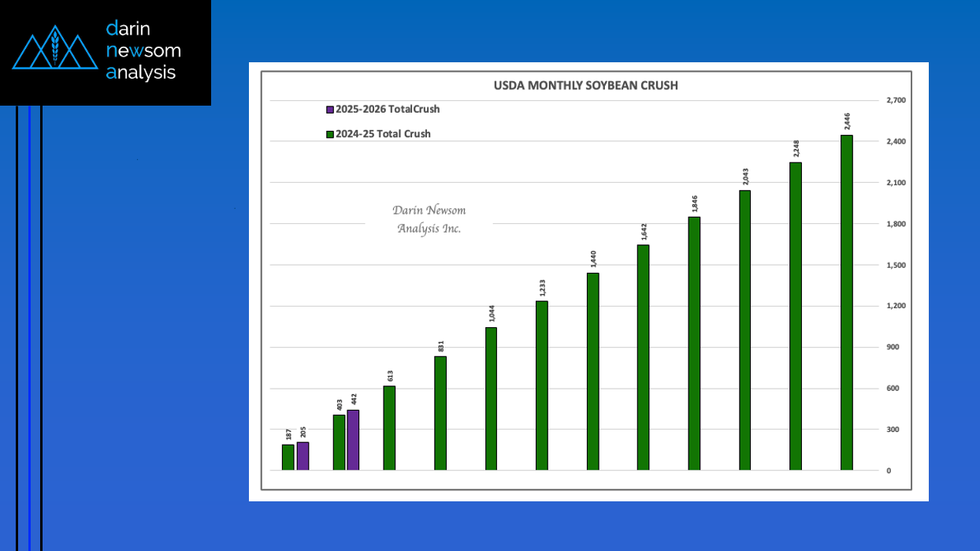Click the 2,248 data label

point(796,147)
